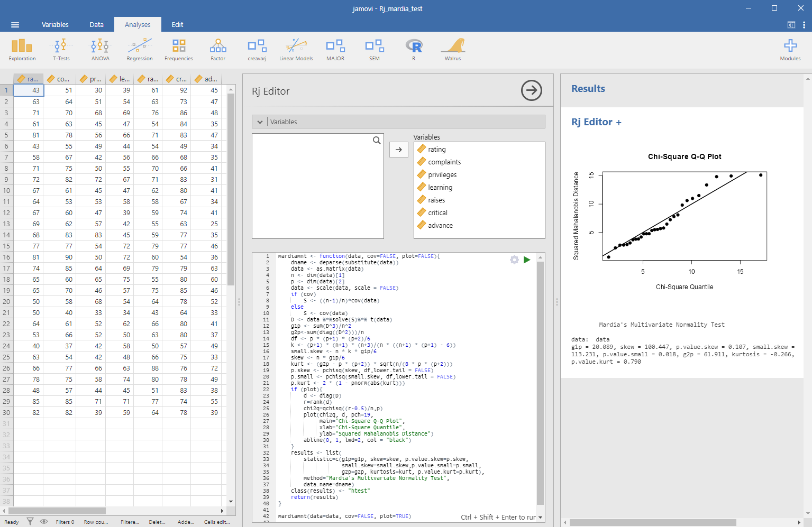Click the green Run code button

click(527, 260)
